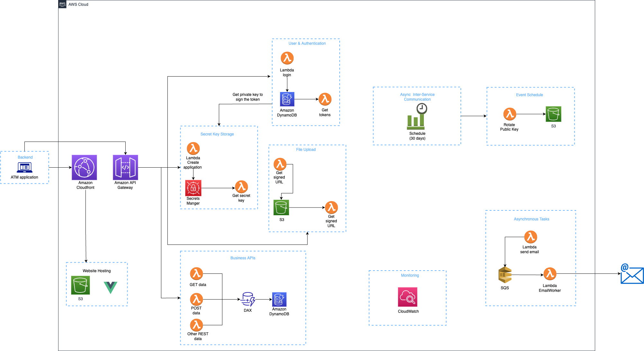Screen dimensions: 644x351
Task: Click the Secrets Manager icon
Action: point(193,188)
